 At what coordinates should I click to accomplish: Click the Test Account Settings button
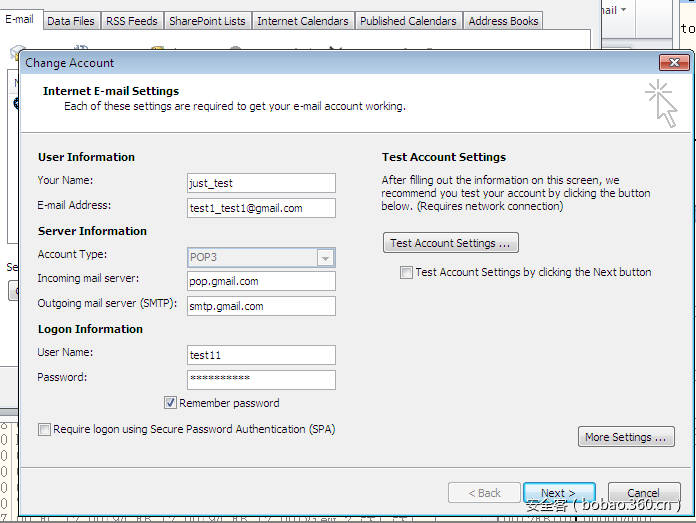click(450, 243)
